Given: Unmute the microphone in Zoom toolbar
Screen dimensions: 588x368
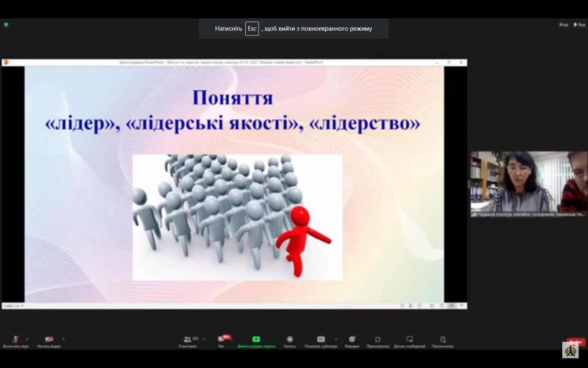Looking at the screenshot, I should coord(16,340).
